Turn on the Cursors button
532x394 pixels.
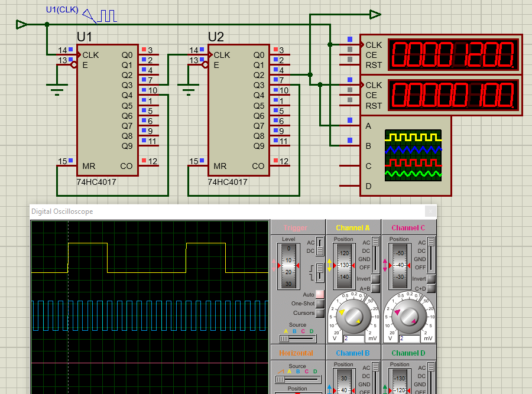(320, 313)
